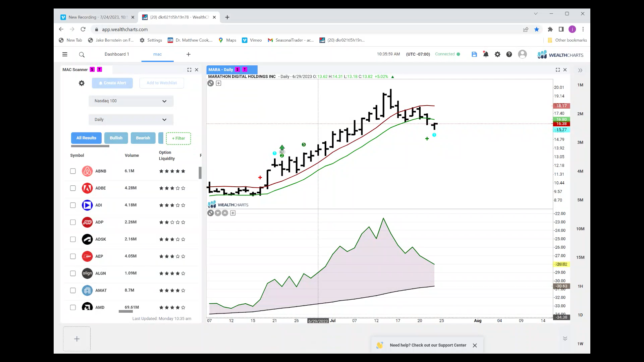Click the T badge on the MARA Daily tab

(x=245, y=69)
